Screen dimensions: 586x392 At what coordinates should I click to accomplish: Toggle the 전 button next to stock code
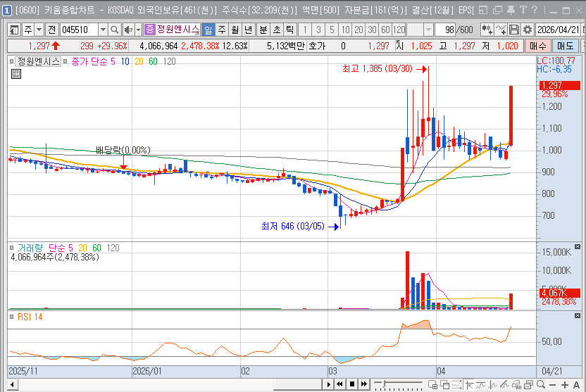[52, 30]
